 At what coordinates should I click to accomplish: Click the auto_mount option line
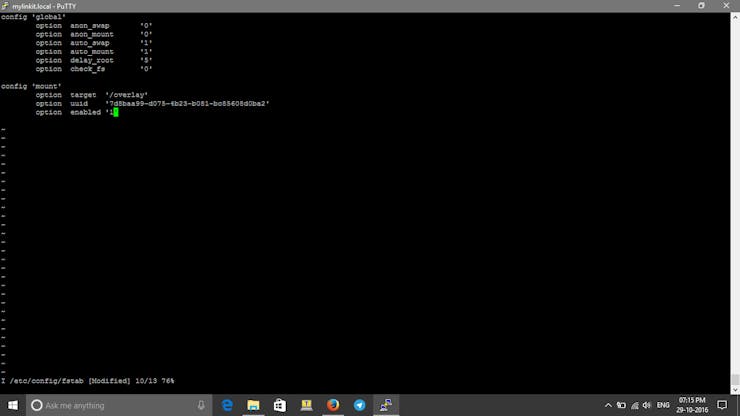(x=94, y=51)
